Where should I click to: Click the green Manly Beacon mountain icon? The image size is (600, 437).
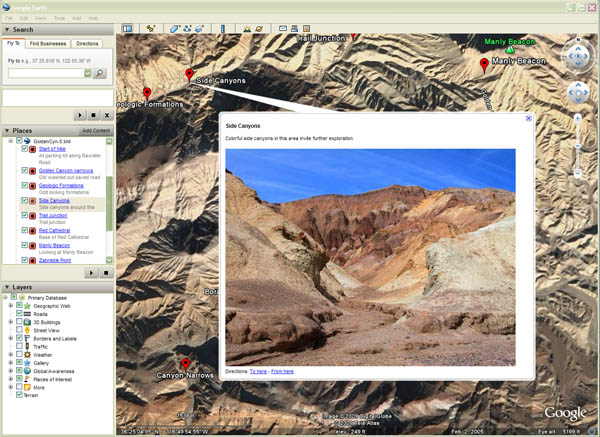[x=509, y=50]
